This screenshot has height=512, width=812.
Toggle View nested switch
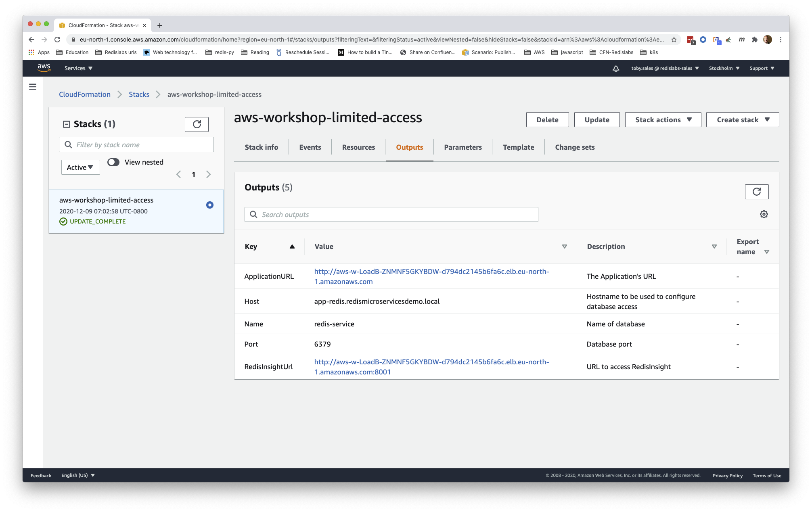click(x=113, y=162)
